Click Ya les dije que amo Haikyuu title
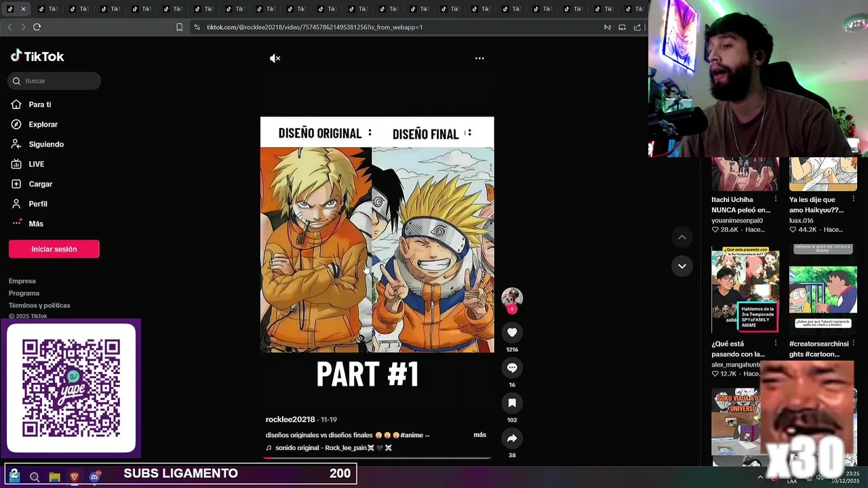This screenshot has width=868, height=488. coord(816,205)
